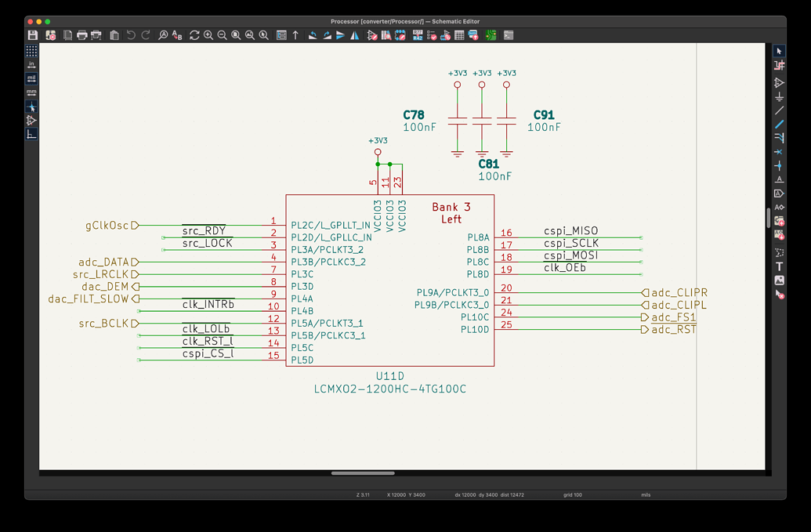Select the Add hierarchical sheet tool
This screenshot has width=811, height=532.
coord(779,221)
